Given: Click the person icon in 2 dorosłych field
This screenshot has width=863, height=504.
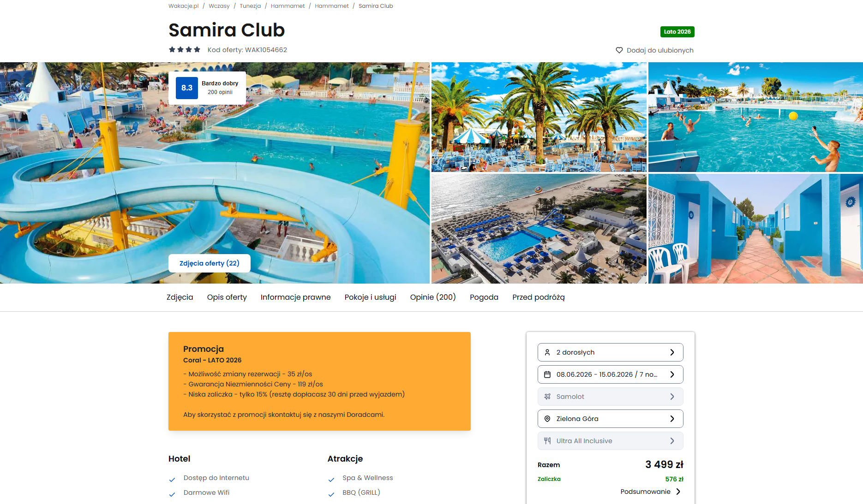Looking at the screenshot, I should pyautogui.click(x=547, y=352).
